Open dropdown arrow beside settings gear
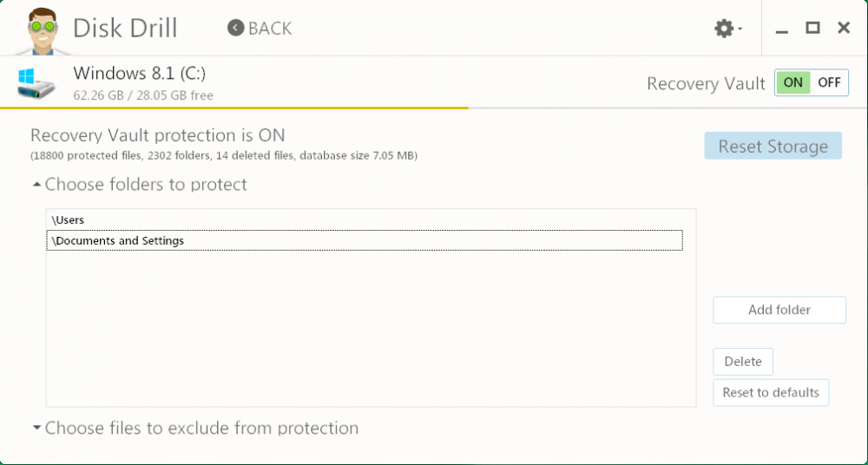Viewport: 868px width, 465px height. 740,30
